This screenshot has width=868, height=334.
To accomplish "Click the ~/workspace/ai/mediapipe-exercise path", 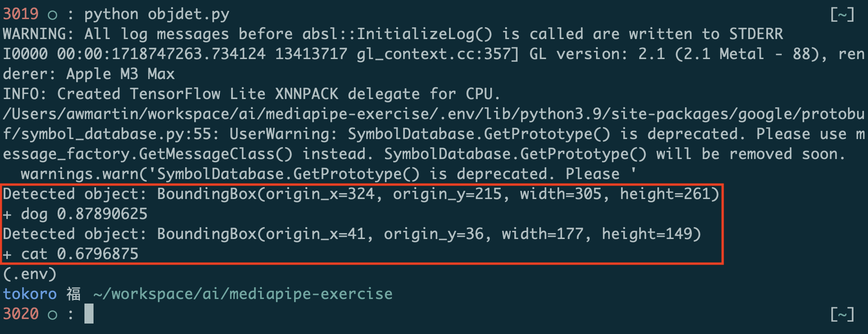I will (x=243, y=294).
